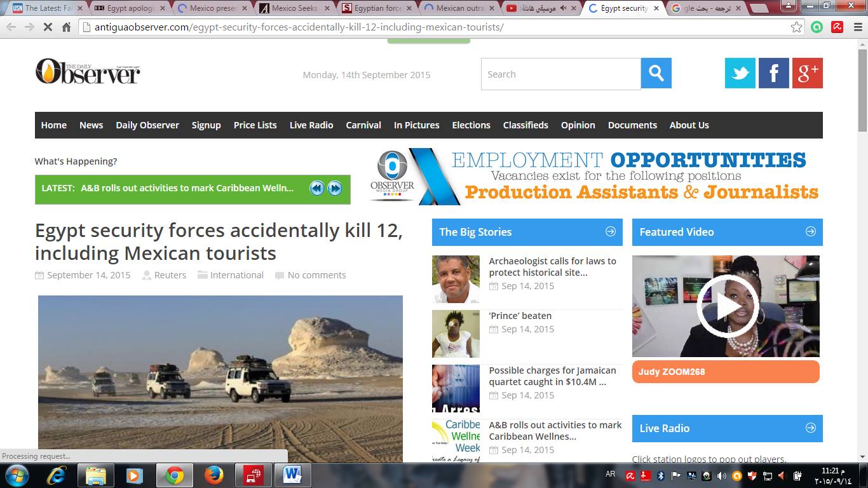The image size is (868, 488).
Task: Open the Elections menu item
Action: pos(471,125)
